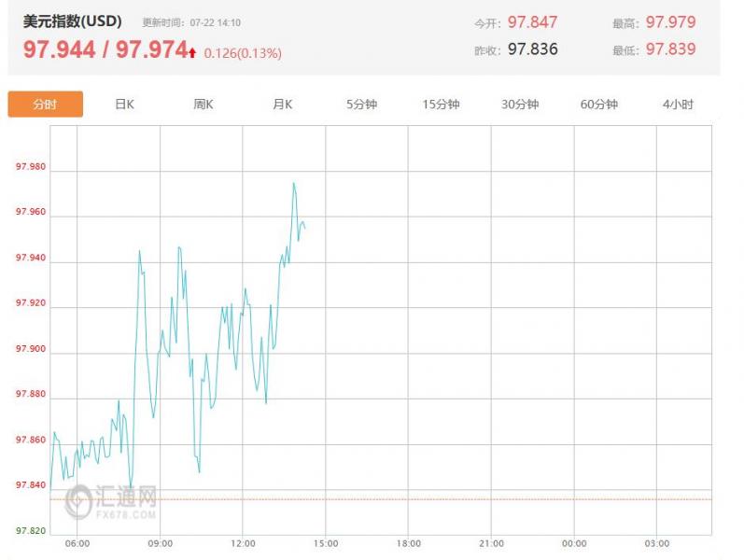Viewport: 744px width, 560px height.
Task: Switch to the 日K daily chart tab
Action: (x=124, y=105)
